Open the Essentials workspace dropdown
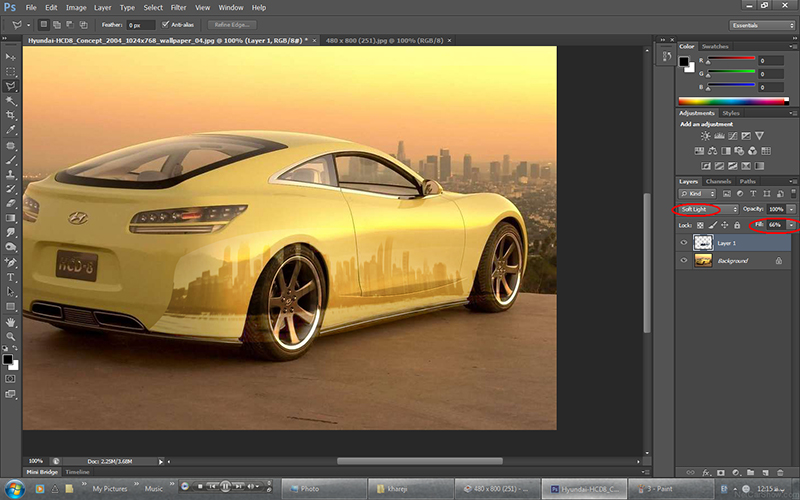The height and width of the screenshot is (500, 800). (762, 25)
